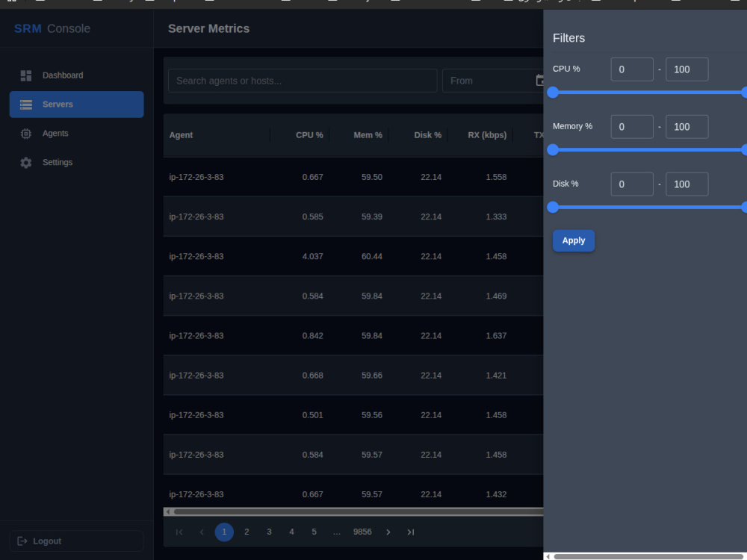Go to page 1
Viewport: 747px width, 560px height.
224,532
